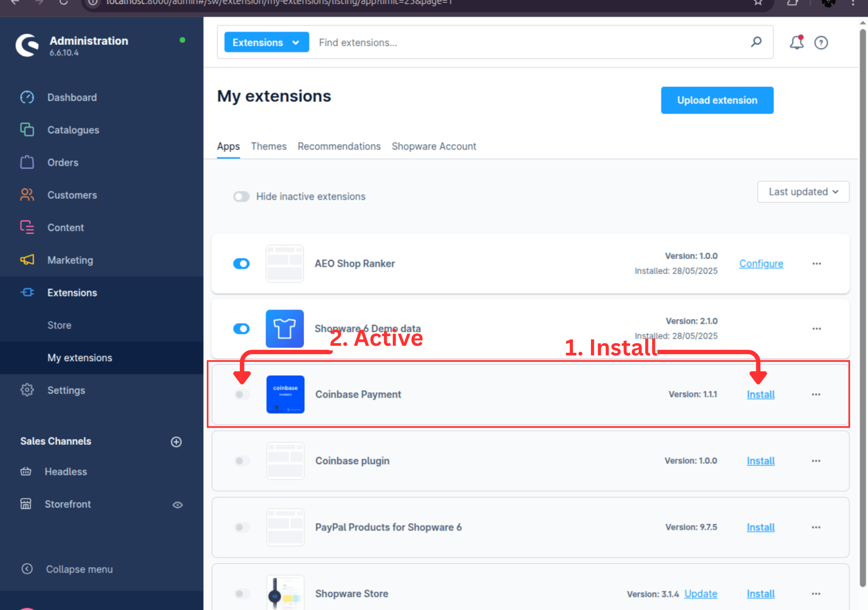Add a sales channel with plus icon
Screen dimensions: 868x610
click(x=176, y=442)
